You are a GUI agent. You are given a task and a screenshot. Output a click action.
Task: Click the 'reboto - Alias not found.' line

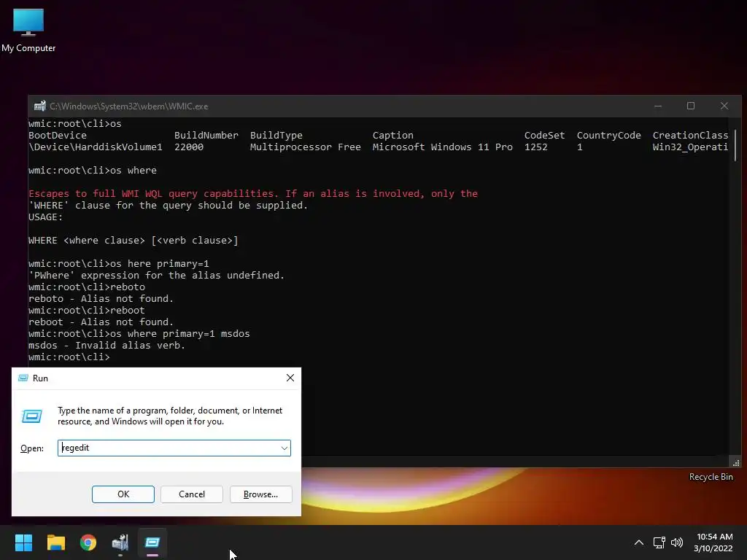click(101, 298)
